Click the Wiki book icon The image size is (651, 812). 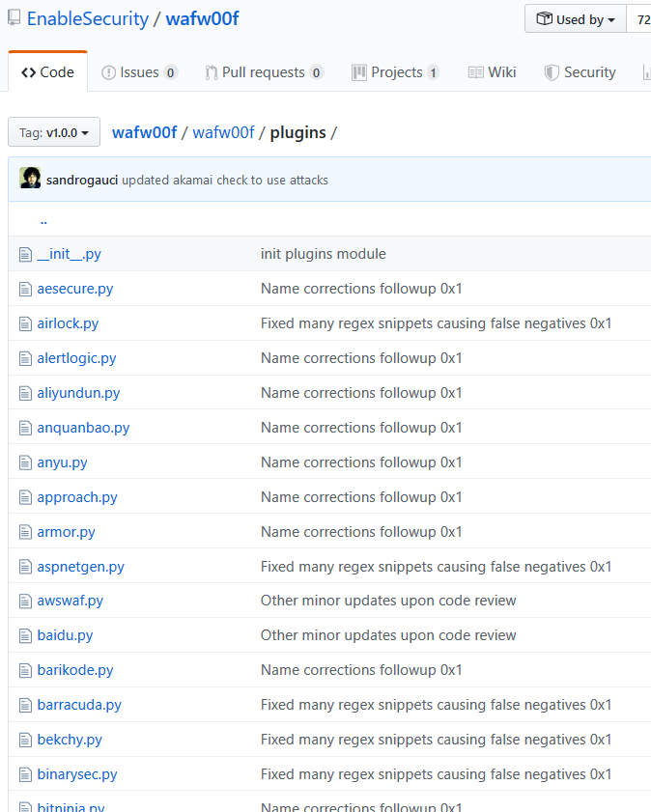pos(475,72)
